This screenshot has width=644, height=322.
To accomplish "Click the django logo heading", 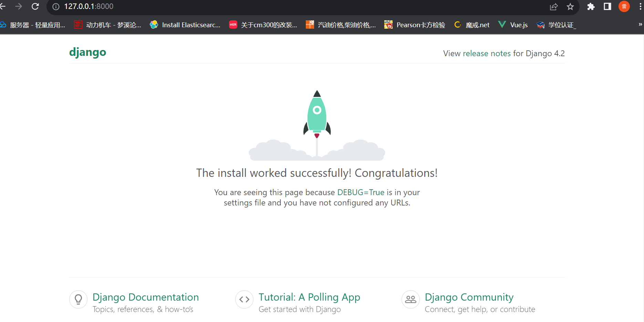I will (x=87, y=52).
